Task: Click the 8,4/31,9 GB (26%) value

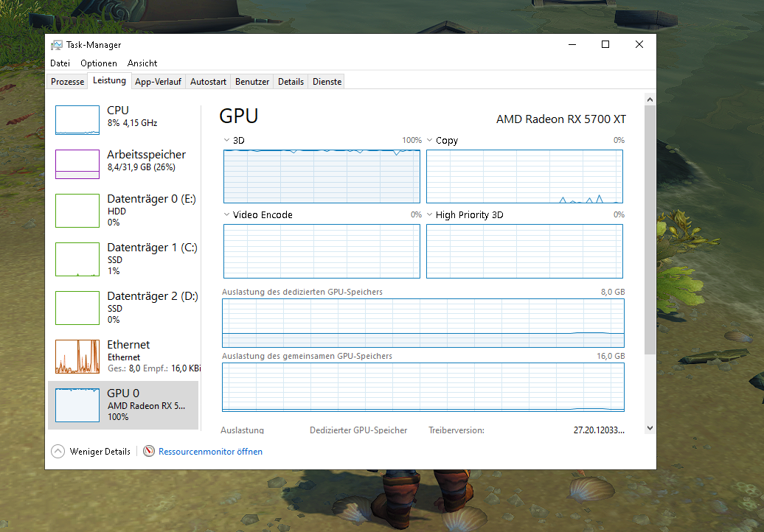Action: [142, 167]
